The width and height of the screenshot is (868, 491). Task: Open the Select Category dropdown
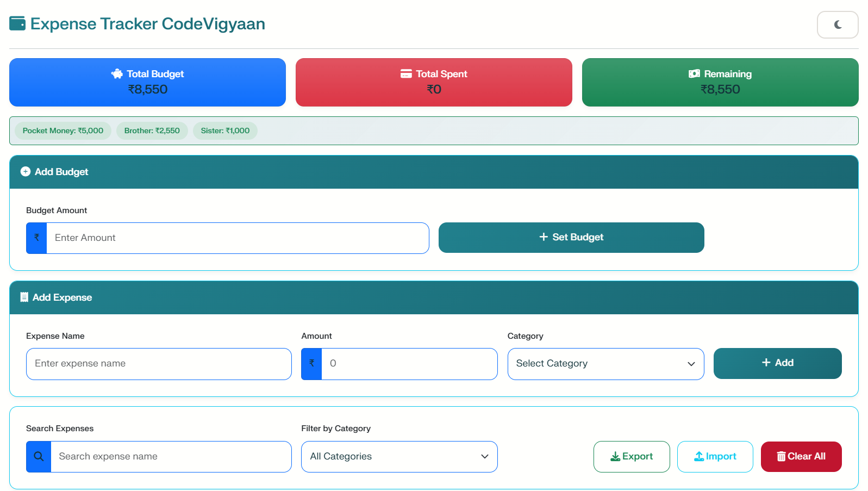point(605,364)
